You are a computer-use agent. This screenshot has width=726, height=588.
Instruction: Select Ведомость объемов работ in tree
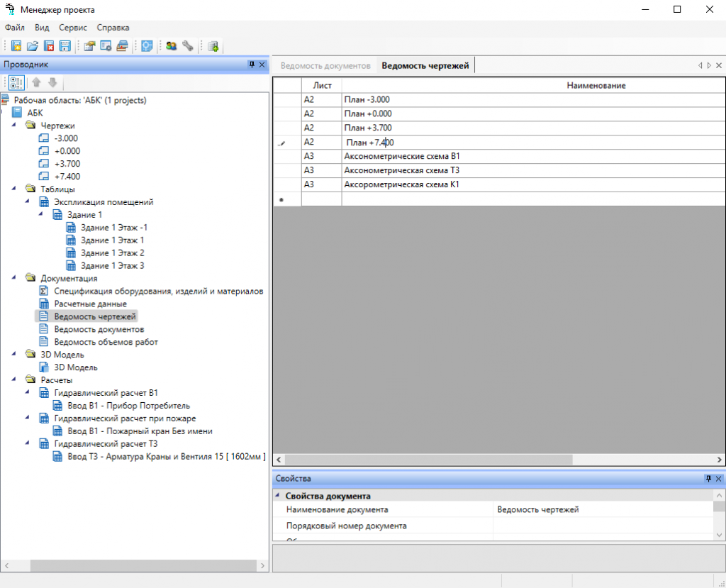(x=106, y=342)
